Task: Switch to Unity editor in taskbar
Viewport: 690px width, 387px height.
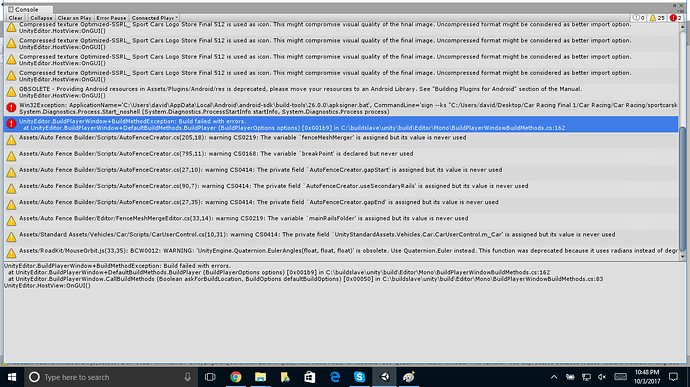Action: point(385,377)
